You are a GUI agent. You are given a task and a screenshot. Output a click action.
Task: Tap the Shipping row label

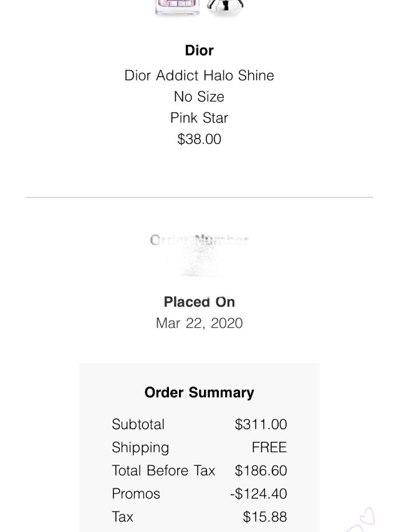[x=140, y=447]
